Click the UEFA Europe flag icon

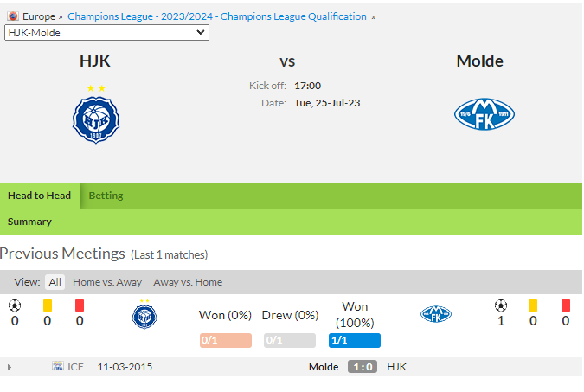coord(13,16)
